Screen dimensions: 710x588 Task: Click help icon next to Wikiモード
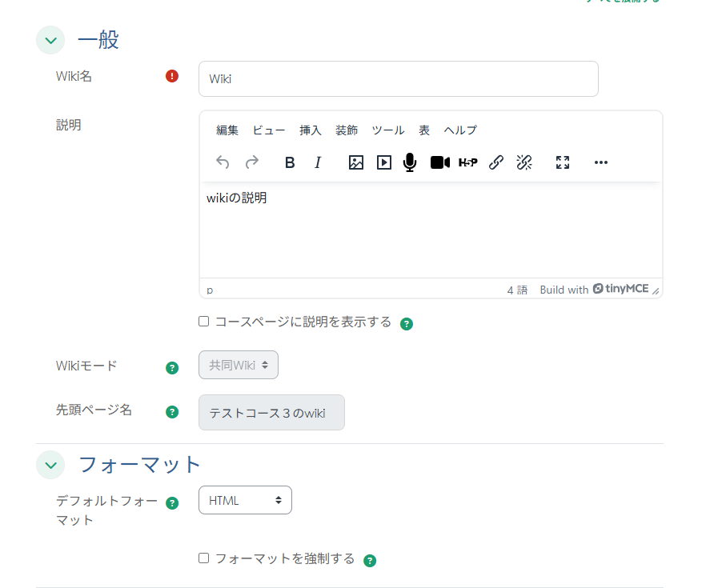[171, 368]
